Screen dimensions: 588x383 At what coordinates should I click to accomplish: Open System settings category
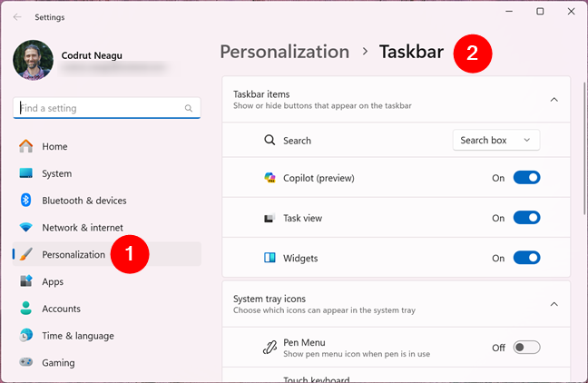click(x=107, y=173)
